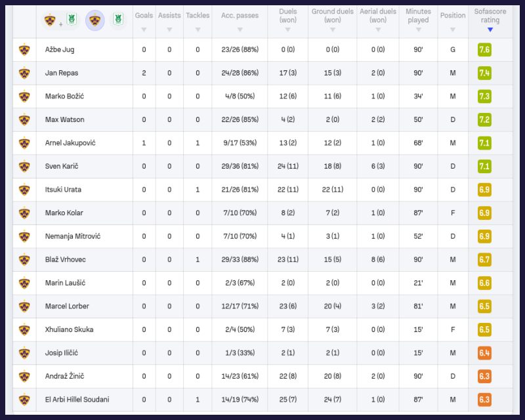
Task: Click Ažbe Jug's 7.6 rating badge
Action: click(485, 50)
